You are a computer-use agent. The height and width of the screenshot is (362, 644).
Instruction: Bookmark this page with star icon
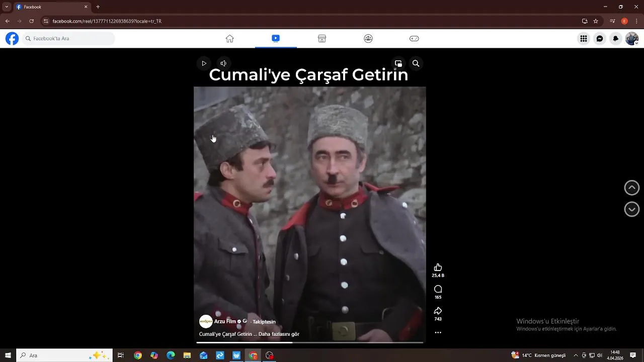coord(596,21)
